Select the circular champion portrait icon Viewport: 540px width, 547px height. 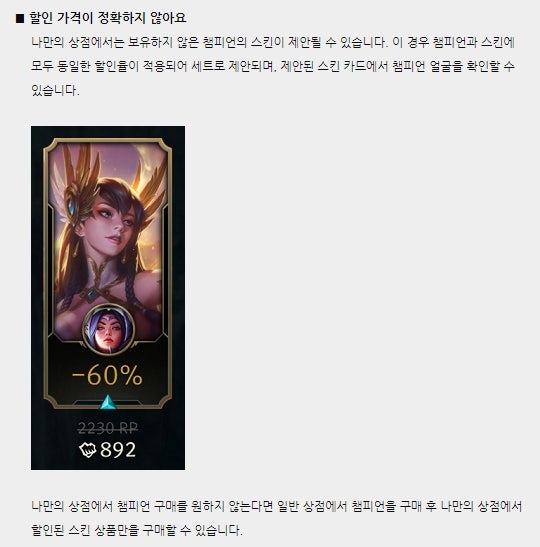tap(108, 329)
